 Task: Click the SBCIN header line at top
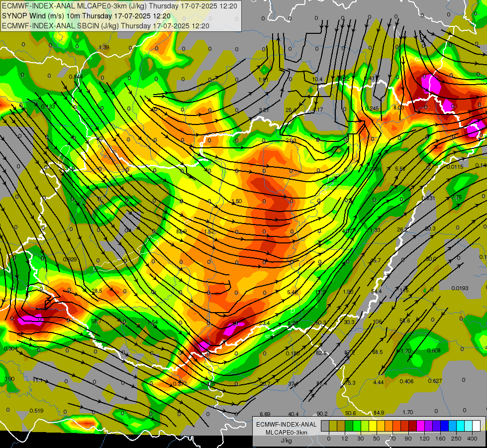[x=105, y=26]
